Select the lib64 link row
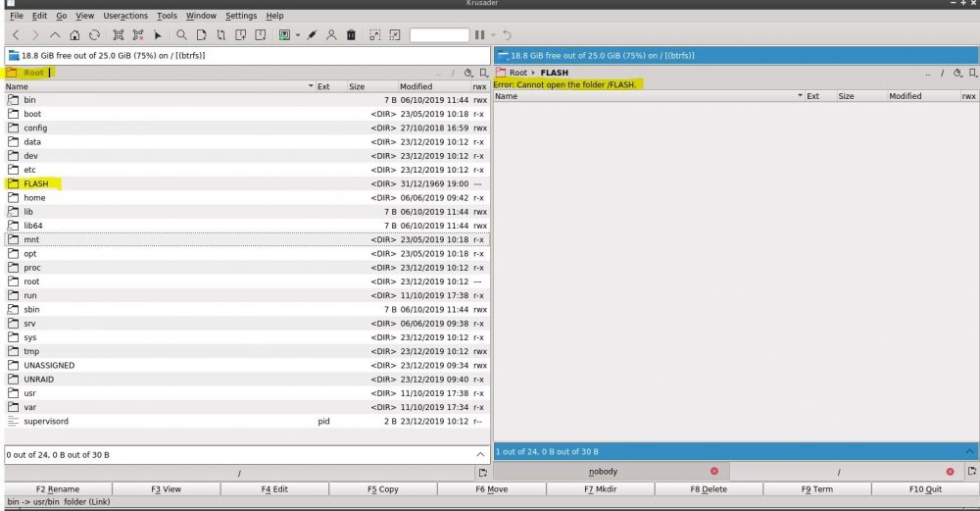980x511 pixels. click(x=247, y=226)
